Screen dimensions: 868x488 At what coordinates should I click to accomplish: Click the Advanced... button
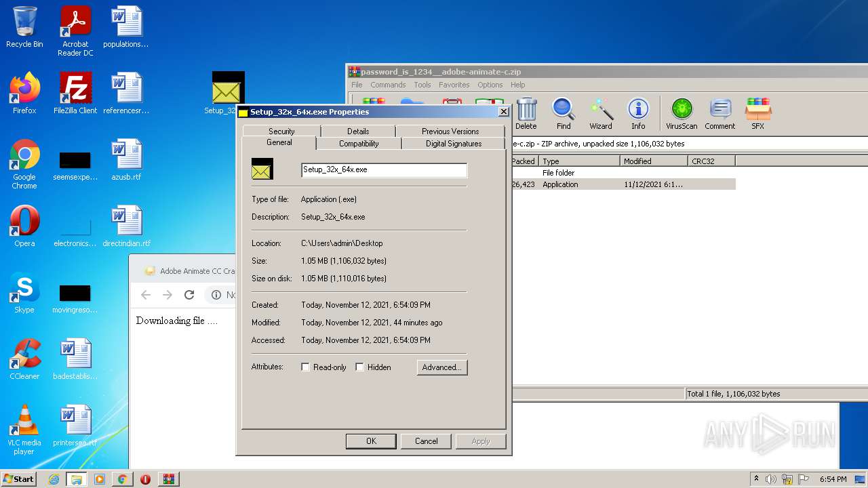click(x=441, y=367)
